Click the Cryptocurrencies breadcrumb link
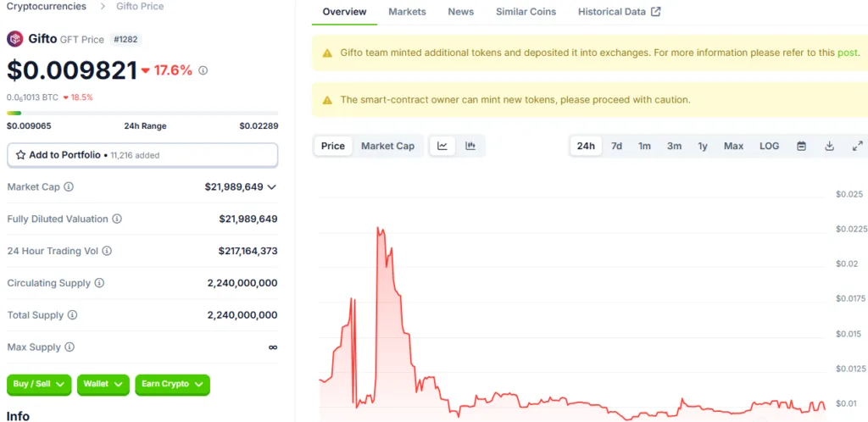 [47, 7]
